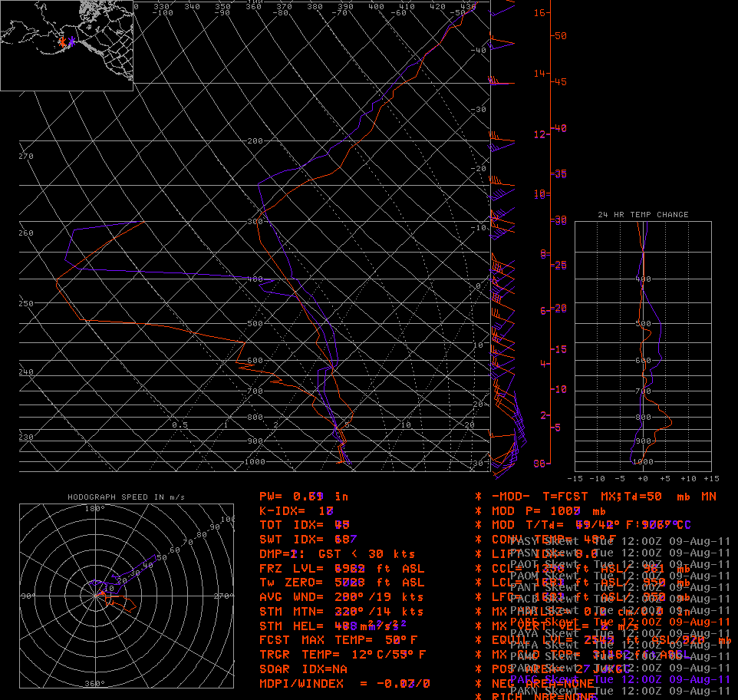Click the 500 mb pressure label on skew-T
This screenshot has height=700, width=738.
click(x=255, y=323)
